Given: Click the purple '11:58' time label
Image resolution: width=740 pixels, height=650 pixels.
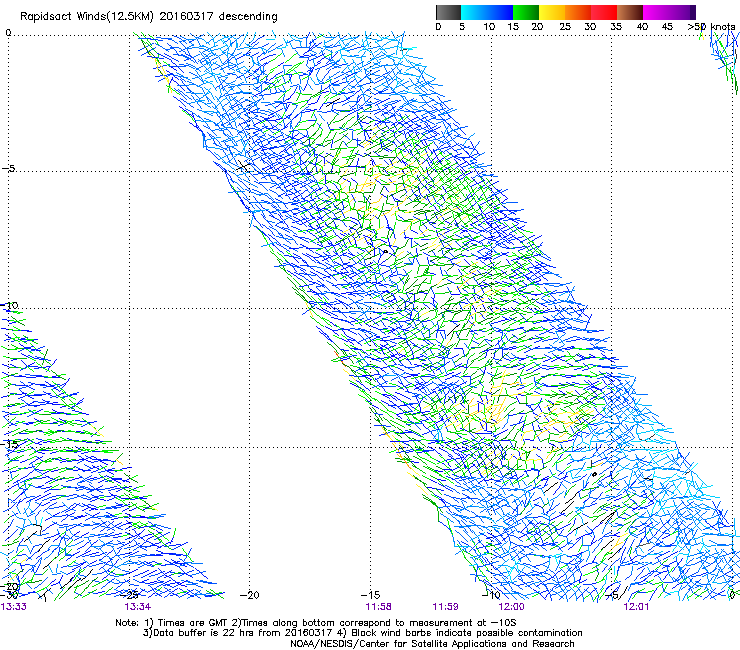Looking at the screenshot, I should click(x=378, y=607).
